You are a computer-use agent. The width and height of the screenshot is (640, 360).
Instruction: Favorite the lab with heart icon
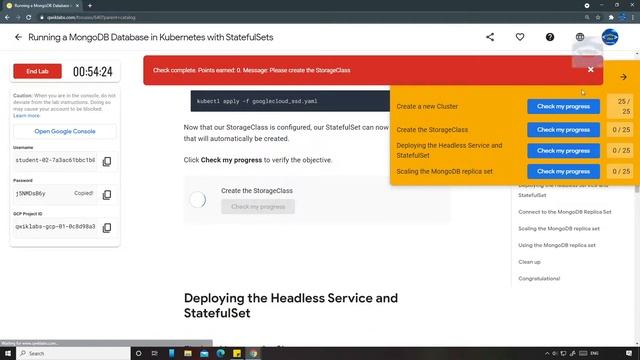[520, 37]
